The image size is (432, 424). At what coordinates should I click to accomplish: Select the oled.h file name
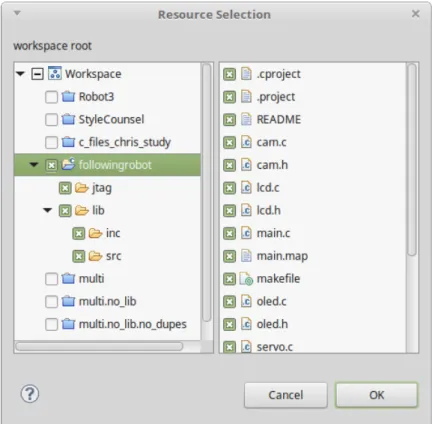click(x=272, y=324)
